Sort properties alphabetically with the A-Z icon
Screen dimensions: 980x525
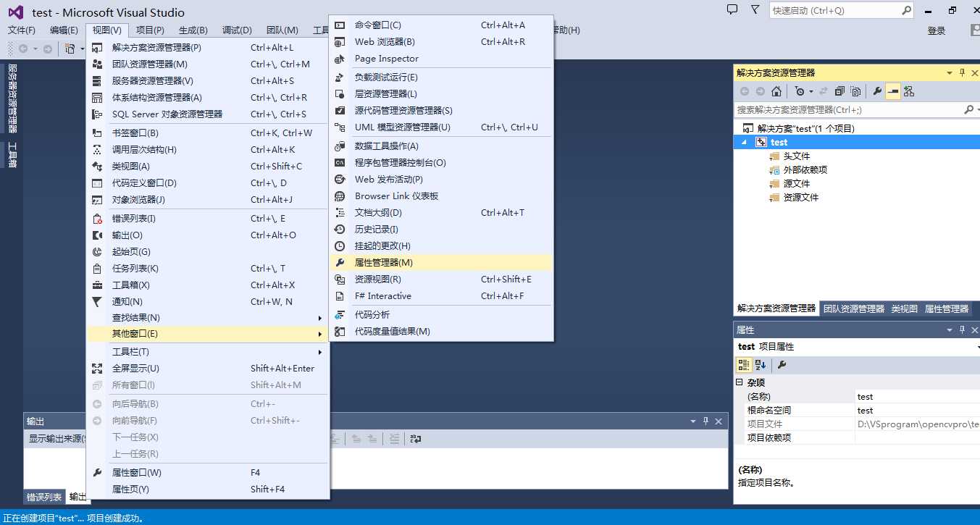pyautogui.click(x=761, y=365)
